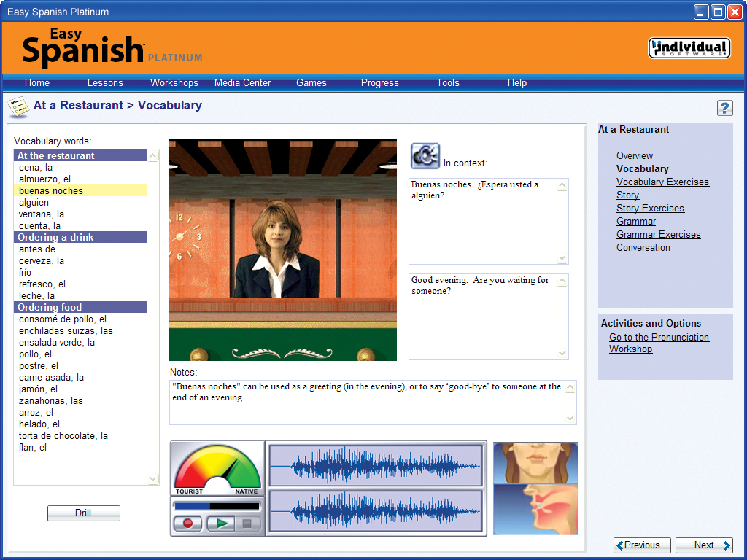Image resolution: width=747 pixels, height=560 pixels.
Task: Click the notepad icon beside the page title
Action: click(x=18, y=106)
